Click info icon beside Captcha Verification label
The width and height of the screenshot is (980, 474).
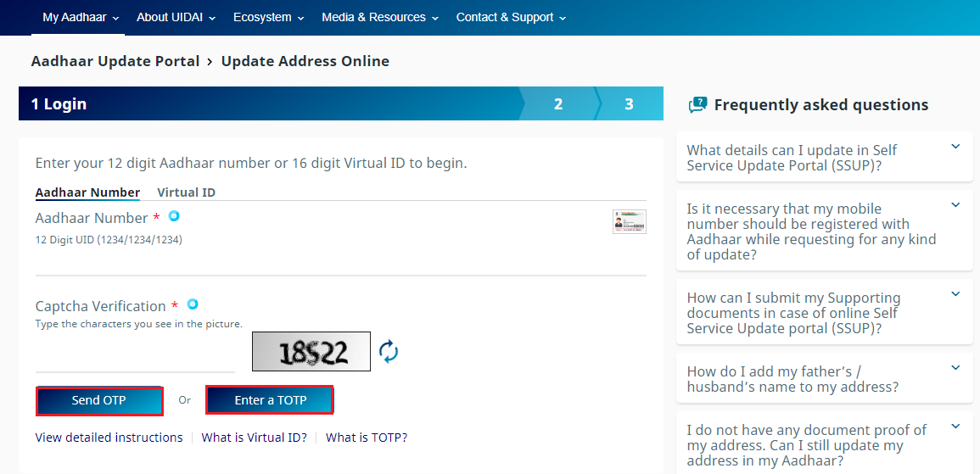click(193, 304)
